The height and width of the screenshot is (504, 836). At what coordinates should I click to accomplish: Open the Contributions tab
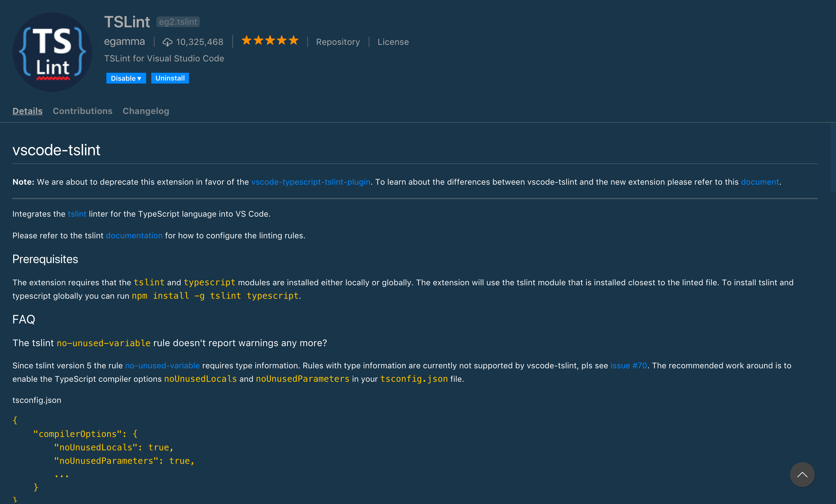coord(82,111)
